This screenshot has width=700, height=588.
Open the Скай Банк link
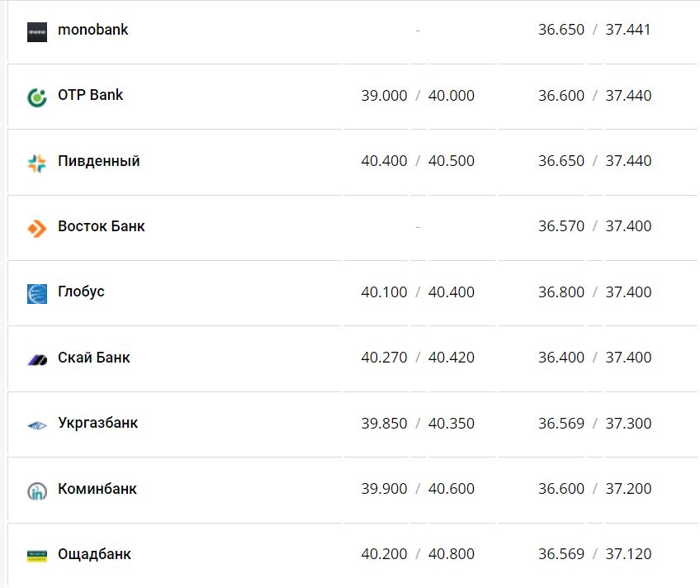93,358
